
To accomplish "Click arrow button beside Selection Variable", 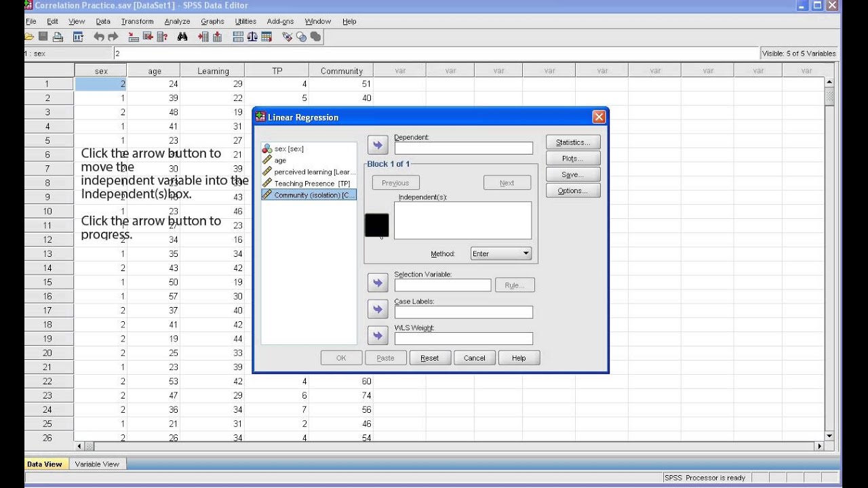I will [x=378, y=283].
